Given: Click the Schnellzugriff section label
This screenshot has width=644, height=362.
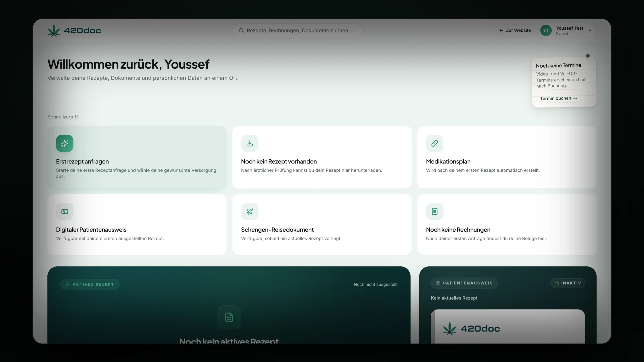Looking at the screenshot, I should pos(63,117).
